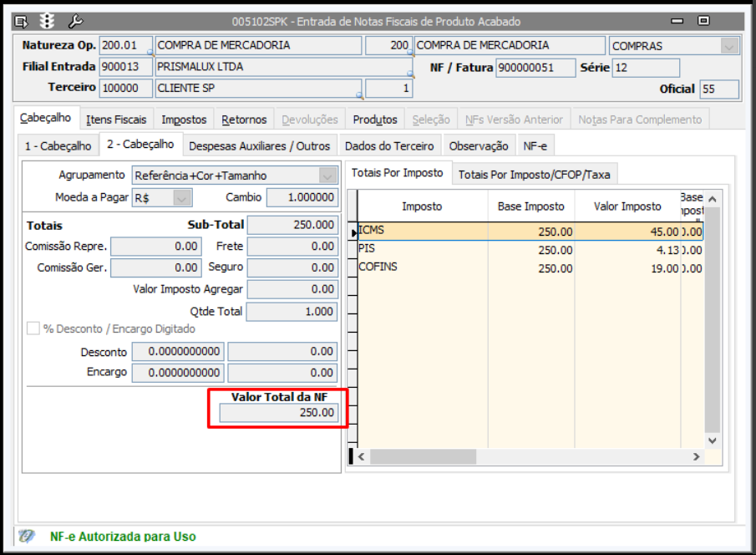Click the form list icon in title bar

21,21
